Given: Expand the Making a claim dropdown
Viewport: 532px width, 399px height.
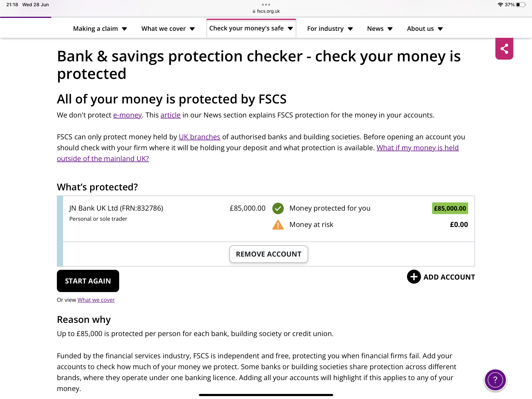Looking at the screenshot, I should (x=100, y=29).
